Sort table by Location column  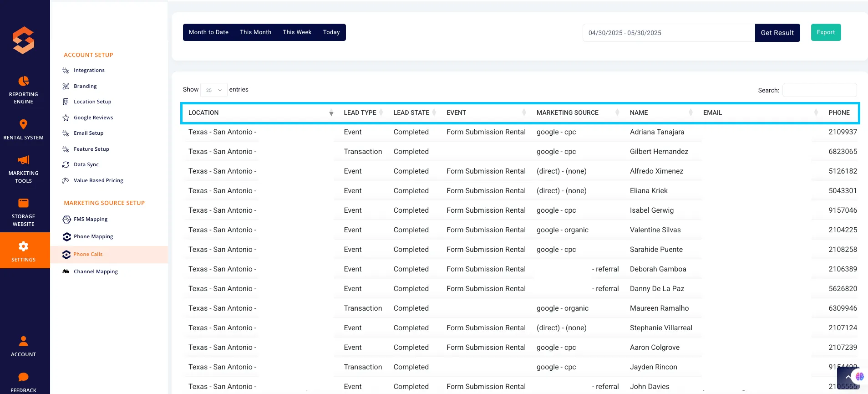click(x=259, y=113)
